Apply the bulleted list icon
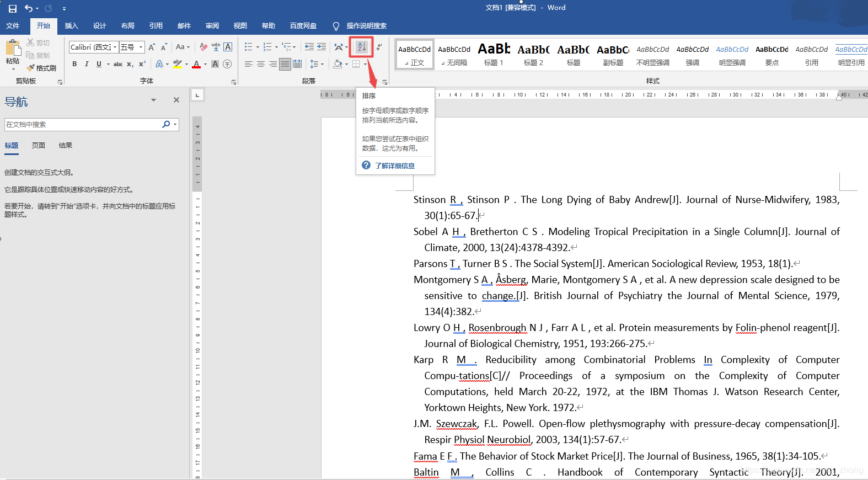Screen dimensions: 868x480 249,47
